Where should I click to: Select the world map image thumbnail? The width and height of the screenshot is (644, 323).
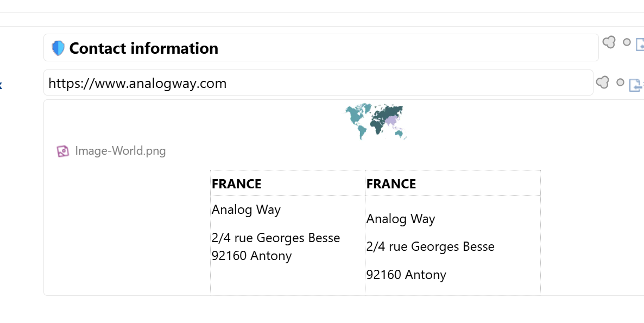(376, 122)
